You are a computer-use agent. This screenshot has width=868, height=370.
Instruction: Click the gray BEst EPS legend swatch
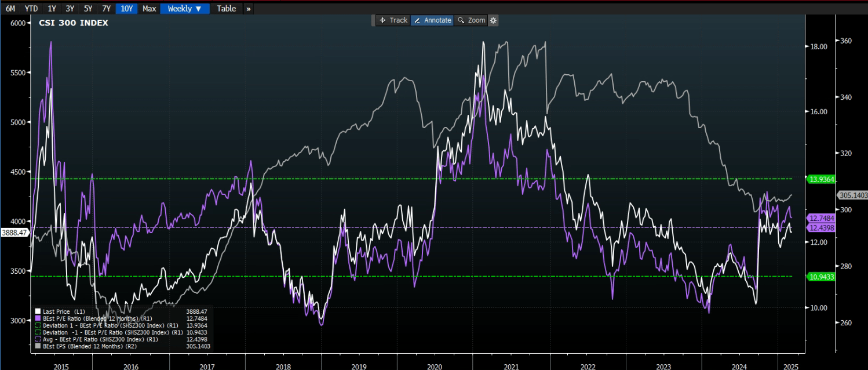coord(38,346)
